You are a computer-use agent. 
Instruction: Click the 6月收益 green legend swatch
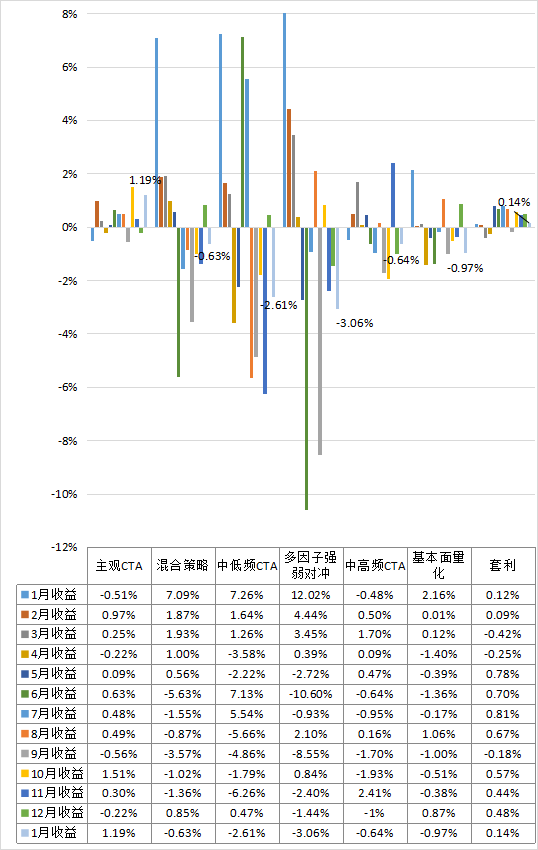pyautogui.click(x=25, y=694)
